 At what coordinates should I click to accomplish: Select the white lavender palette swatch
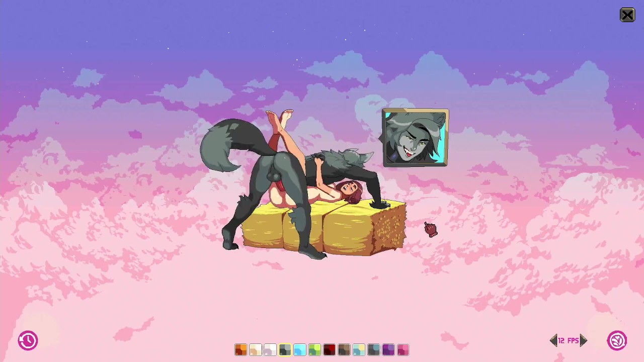pos(270,349)
